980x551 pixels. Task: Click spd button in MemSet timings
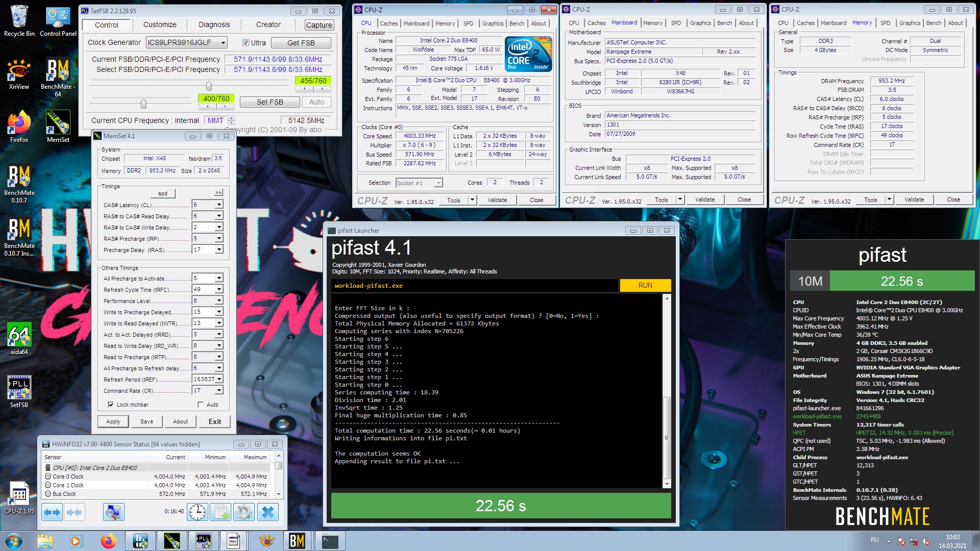(x=163, y=193)
